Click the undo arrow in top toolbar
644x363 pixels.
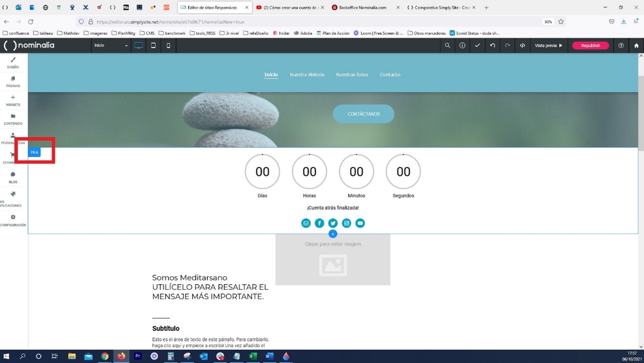(492, 46)
